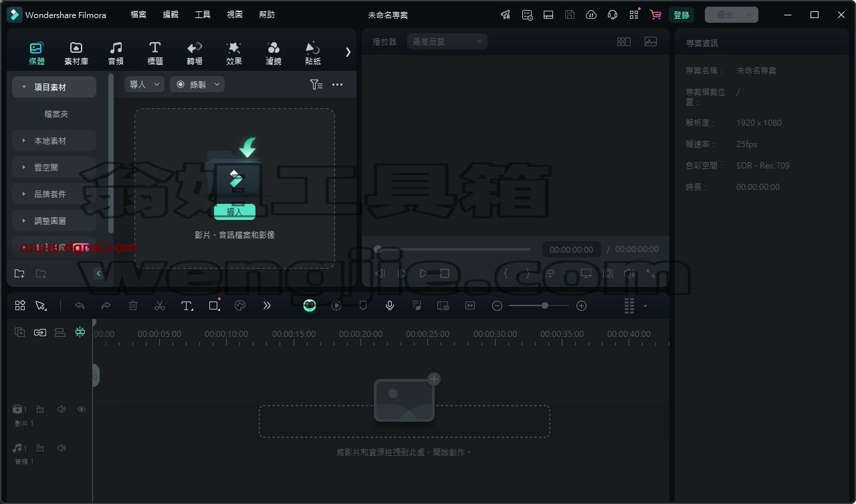Click the 登錄 login button
856x504 pixels.
tap(681, 15)
